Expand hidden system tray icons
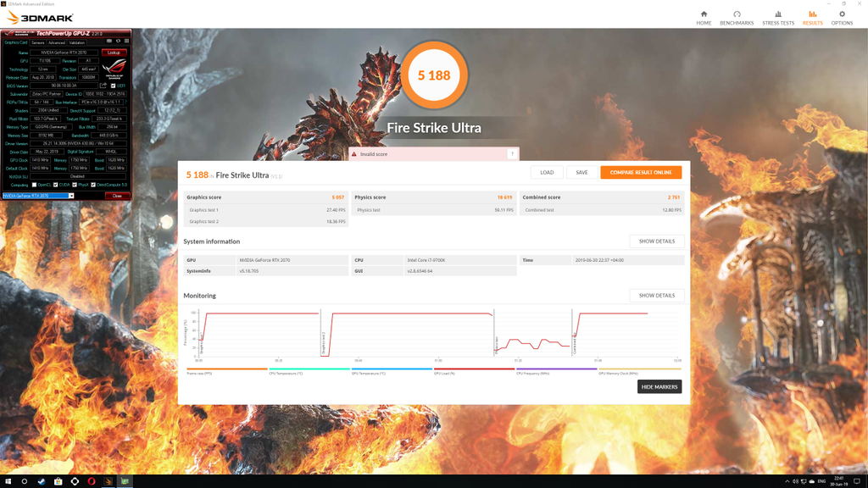Image resolution: width=868 pixels, height=488 pixels. 787,481
